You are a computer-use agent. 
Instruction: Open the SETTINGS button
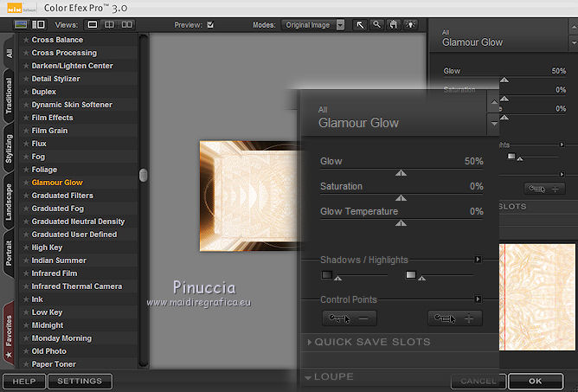click(80, 382)
